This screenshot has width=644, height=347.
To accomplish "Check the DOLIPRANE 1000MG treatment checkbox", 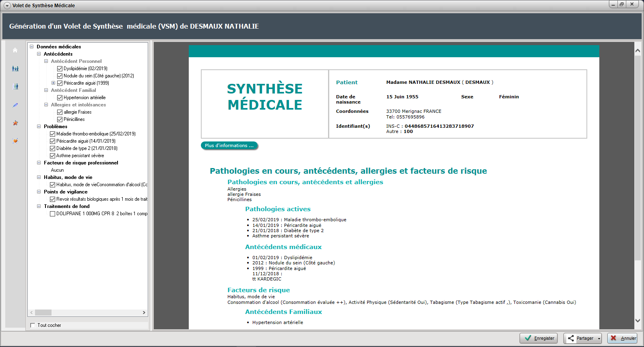I will pos(52,214).
